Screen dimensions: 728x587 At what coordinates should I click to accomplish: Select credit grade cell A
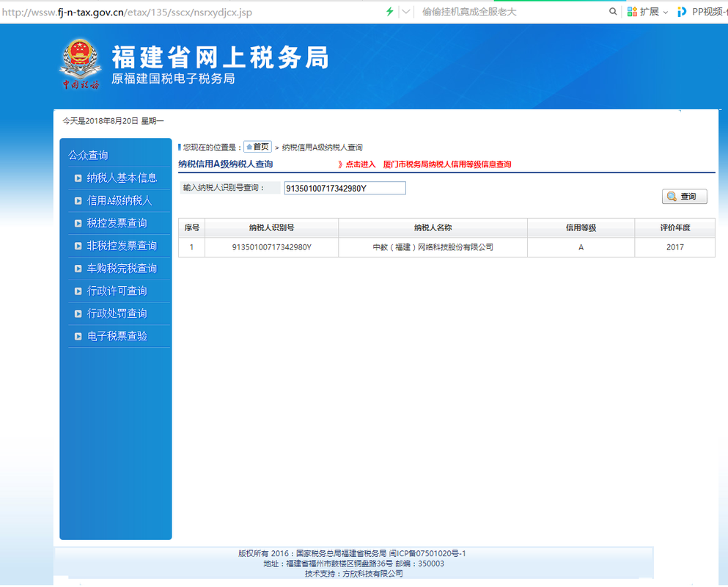coord(581,247)
